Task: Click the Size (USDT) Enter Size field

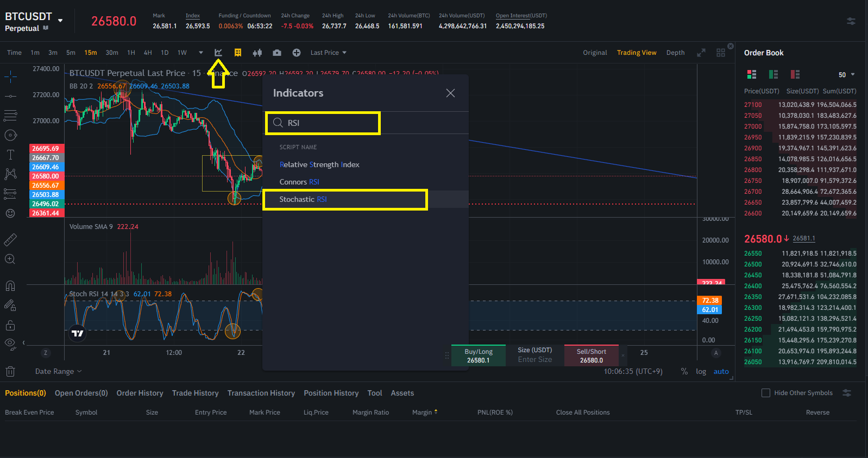Action: pos(535,355)
